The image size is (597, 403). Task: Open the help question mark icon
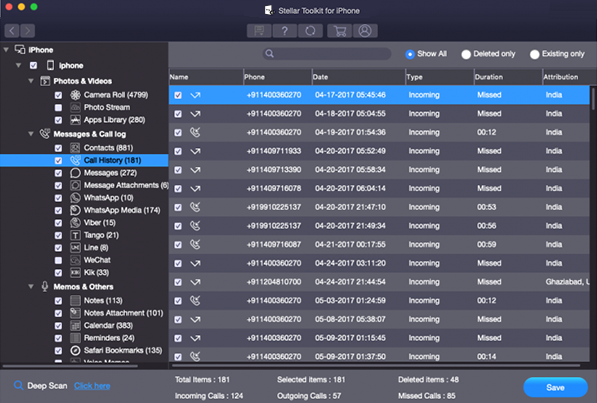pyautogui.click(x=284, y=31)
